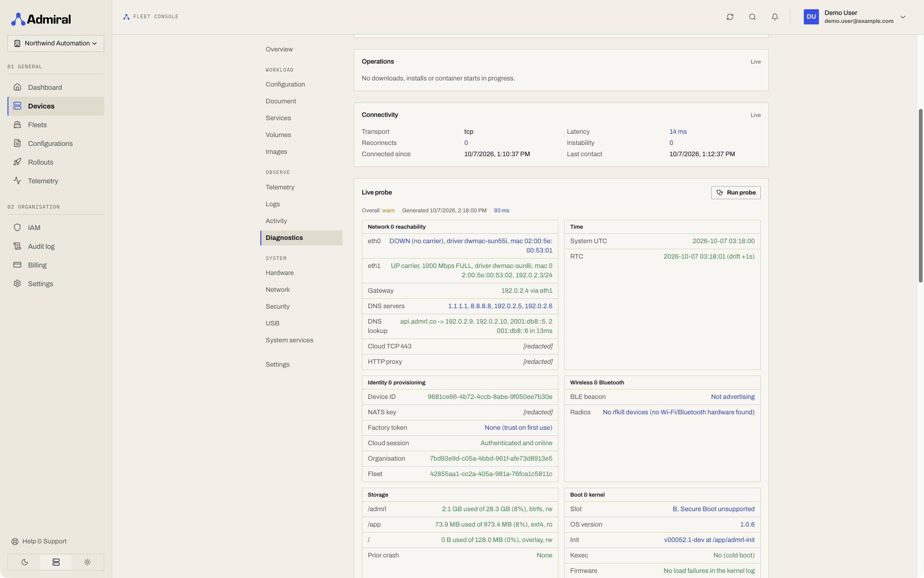924x578 pixels.
Task: Open the Northwind Automation organisation dropdown
Action: (x=56, y=43)
